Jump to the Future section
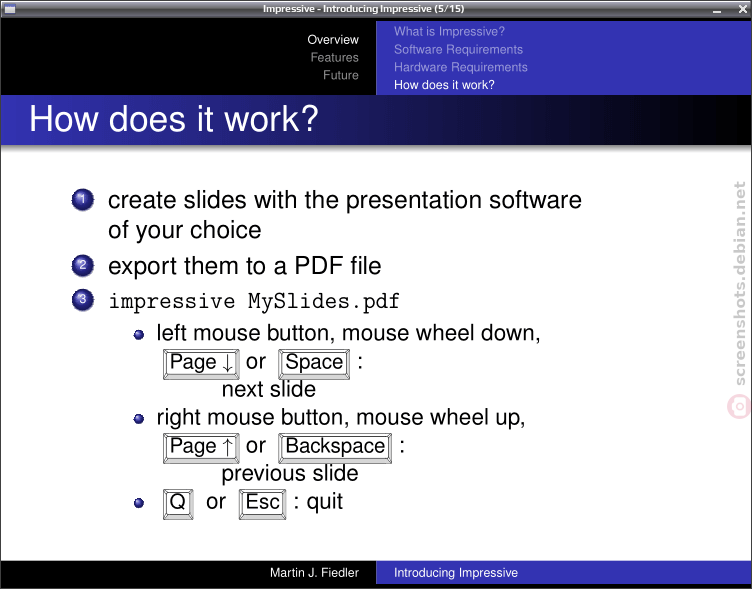Screen dimensions: 752x589 tap(341, 75)
